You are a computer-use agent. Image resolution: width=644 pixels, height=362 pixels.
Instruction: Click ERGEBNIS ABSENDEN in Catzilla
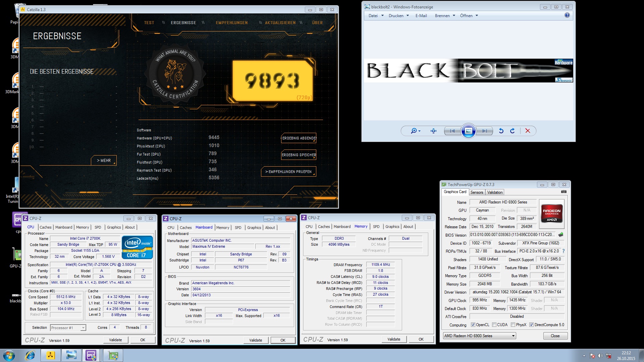click(x=299, y=138)
